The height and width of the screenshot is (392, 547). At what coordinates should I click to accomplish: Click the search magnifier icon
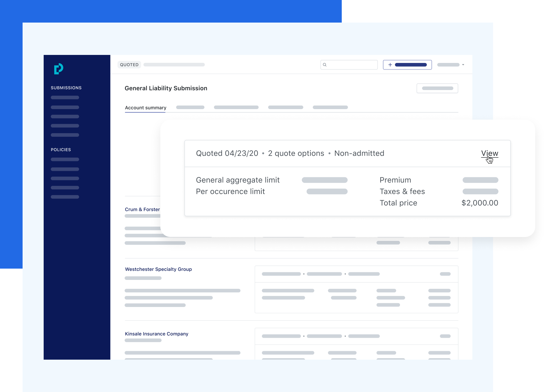click(x=325, y=65)
